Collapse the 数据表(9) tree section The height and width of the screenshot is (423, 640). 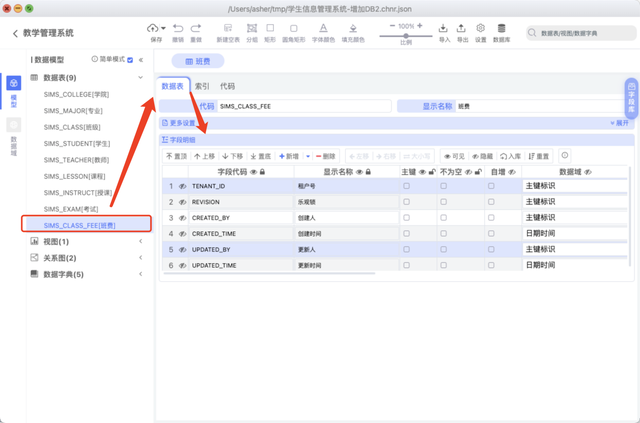(140, 78)
